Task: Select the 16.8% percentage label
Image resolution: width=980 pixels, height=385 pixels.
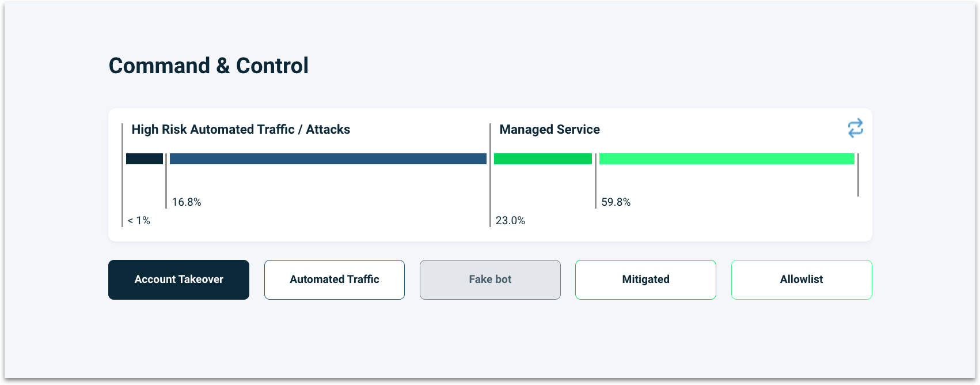Action: coord(187,202)
